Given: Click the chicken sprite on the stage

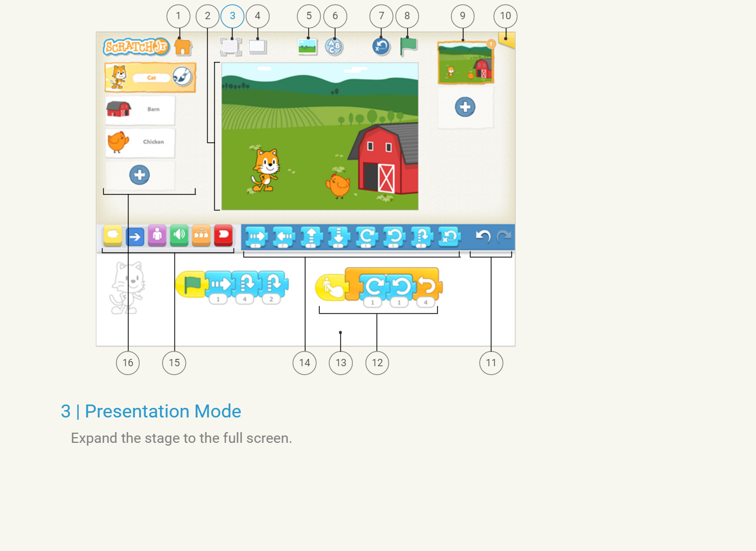Looking at the screenshot, I should [338, 185].
